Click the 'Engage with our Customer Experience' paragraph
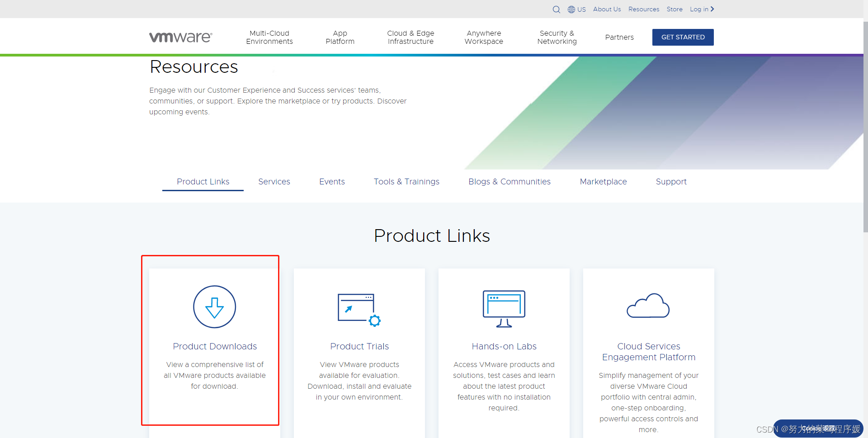 click(x=278, y=101)
